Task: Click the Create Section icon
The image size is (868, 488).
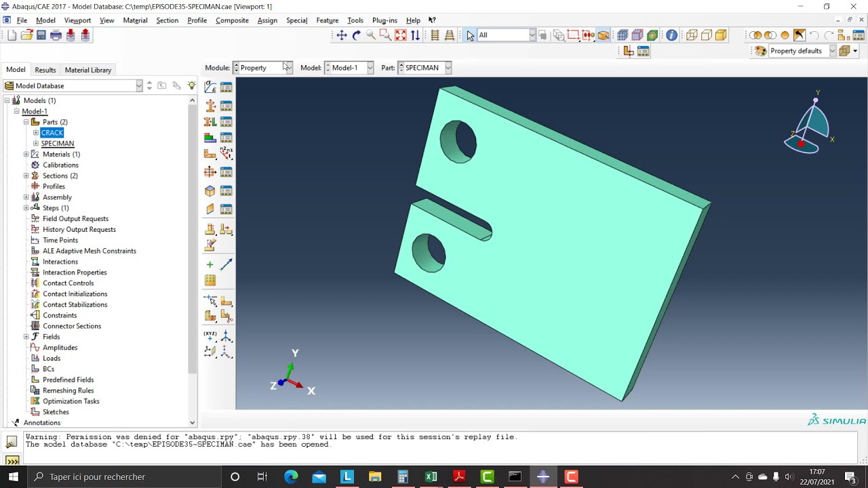Action: tap(210, 106)
